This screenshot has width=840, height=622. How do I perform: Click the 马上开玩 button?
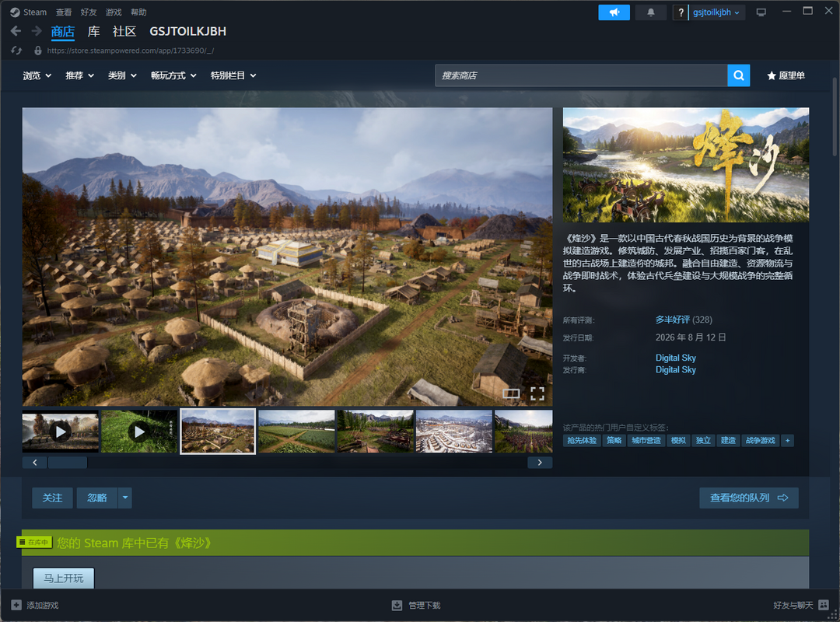(64, 578)
